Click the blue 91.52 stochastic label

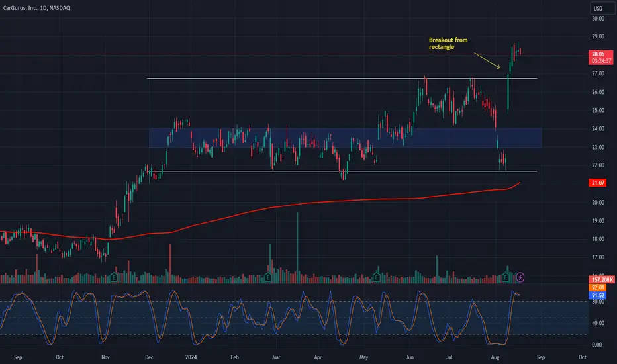(x=597, y=296)
